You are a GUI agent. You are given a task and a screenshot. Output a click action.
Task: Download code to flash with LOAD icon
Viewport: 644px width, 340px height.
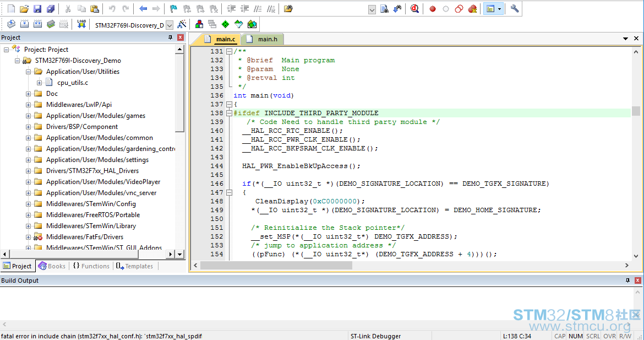click(81, 24)
